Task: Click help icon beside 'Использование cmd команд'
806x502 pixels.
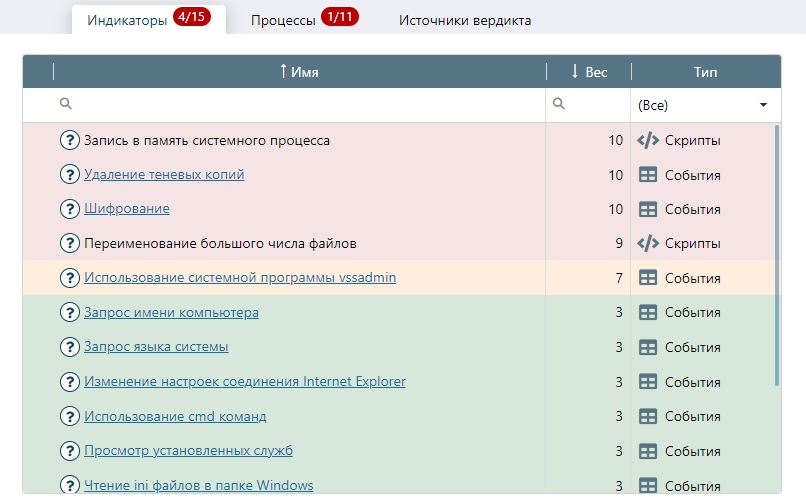Action: click(70, 416)
